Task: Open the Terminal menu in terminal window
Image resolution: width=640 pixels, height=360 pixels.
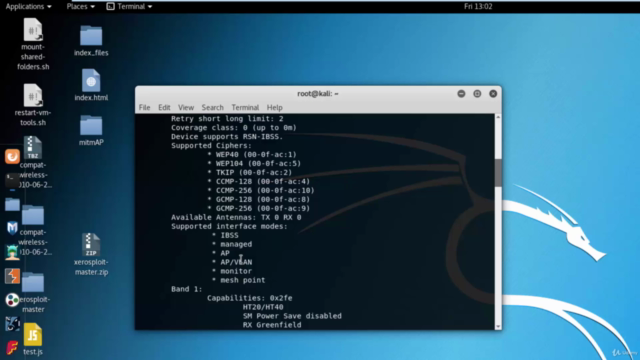Action: [x=245, y=107]
